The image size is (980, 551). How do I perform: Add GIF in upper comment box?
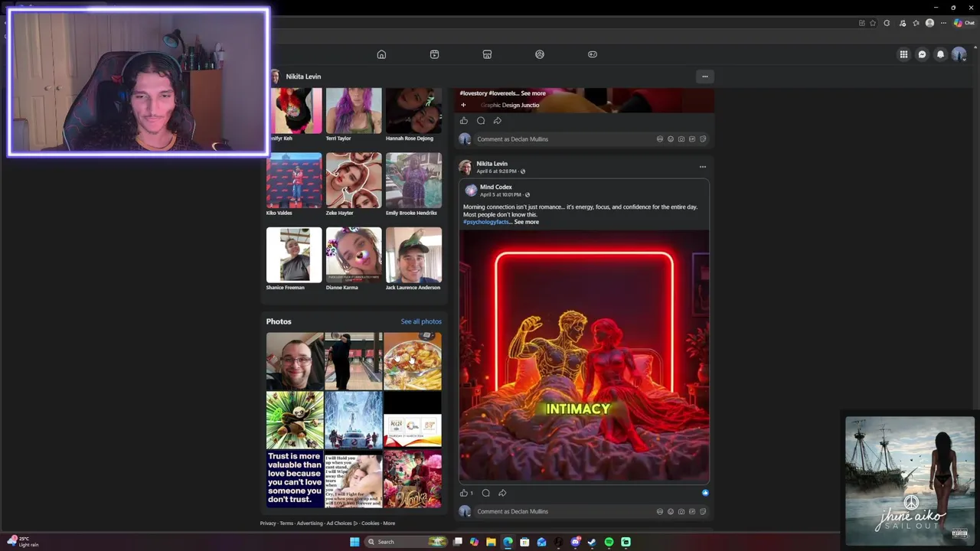click(x=691, y=139)
